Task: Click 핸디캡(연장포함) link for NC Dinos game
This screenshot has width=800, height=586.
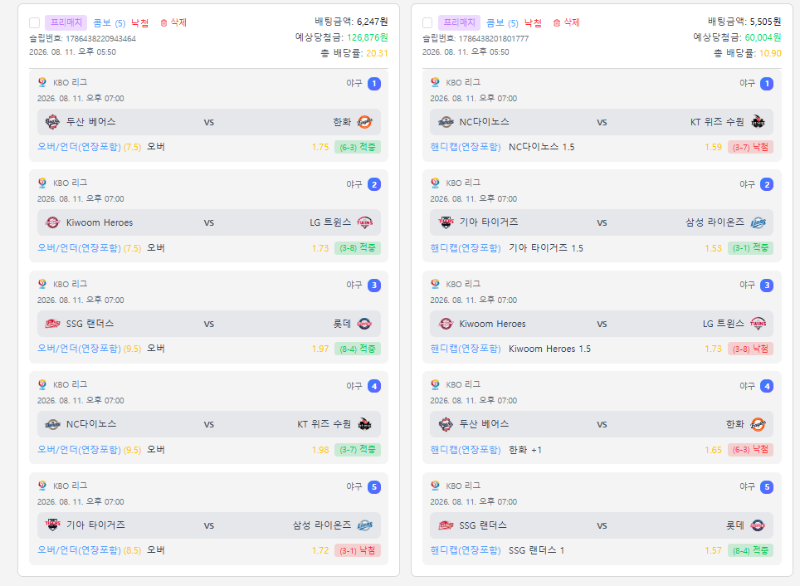Action: 465,147
